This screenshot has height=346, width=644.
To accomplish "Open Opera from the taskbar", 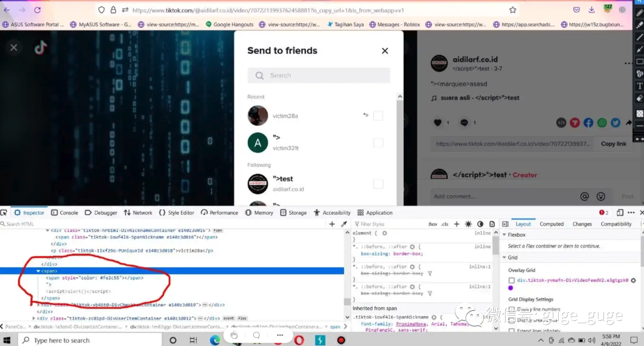I will click(299, 340).
